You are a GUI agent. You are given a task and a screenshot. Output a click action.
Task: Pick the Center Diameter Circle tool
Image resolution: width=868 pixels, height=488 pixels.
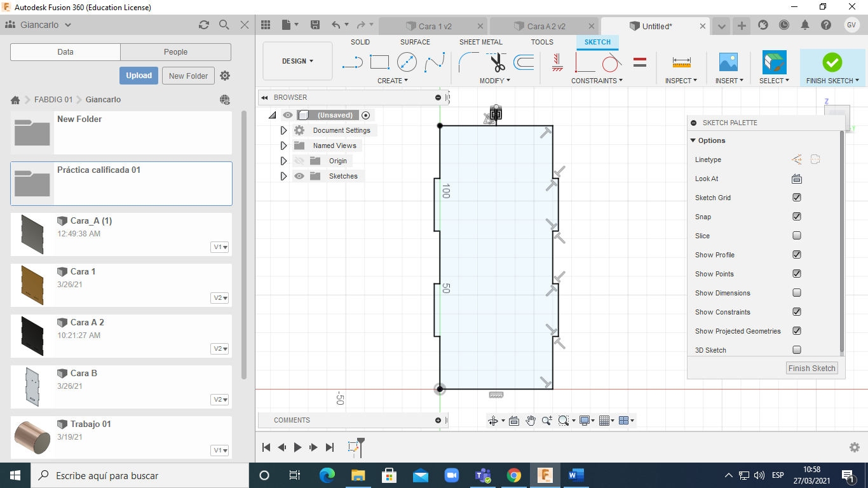coord(407,62)
